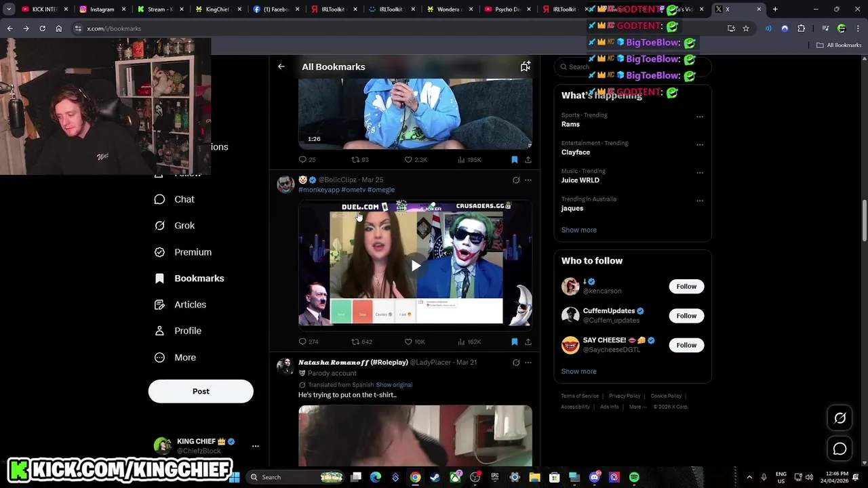868x488 pixels.
Task: Open Discord from the taskbar
Action: (595, 477)
